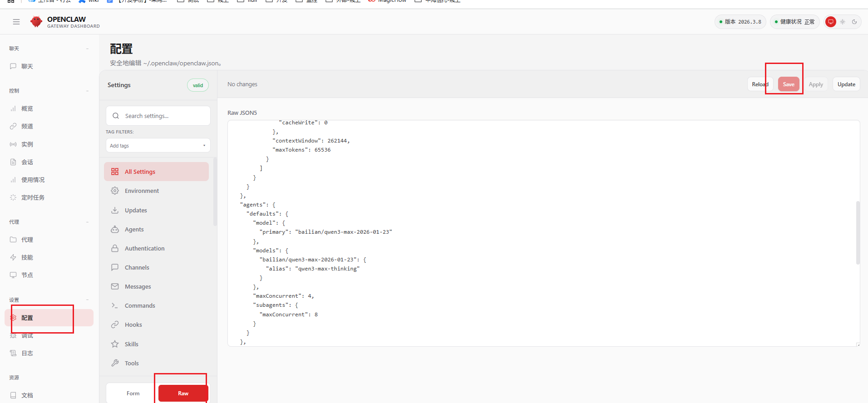Collapse the 控制 sidebar group

[49, 91]
